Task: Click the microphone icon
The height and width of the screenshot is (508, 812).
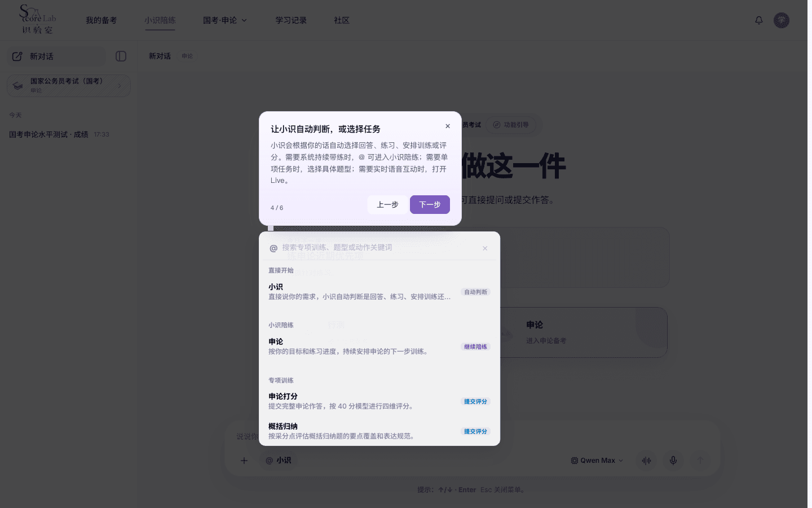Action: 673,461
